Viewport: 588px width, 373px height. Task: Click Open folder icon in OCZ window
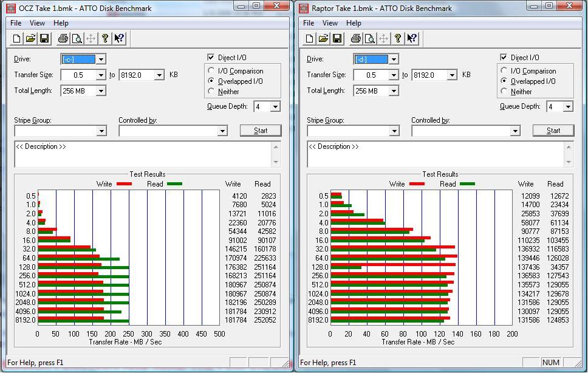[31, 39]
